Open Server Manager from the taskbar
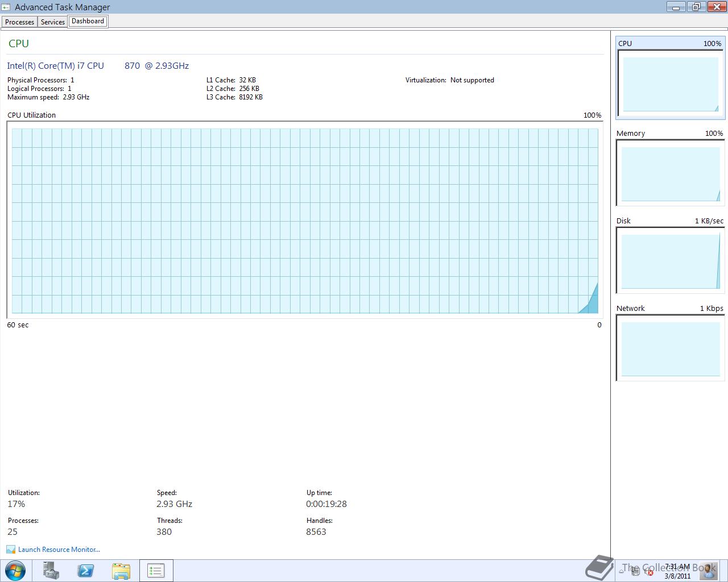 51,571
